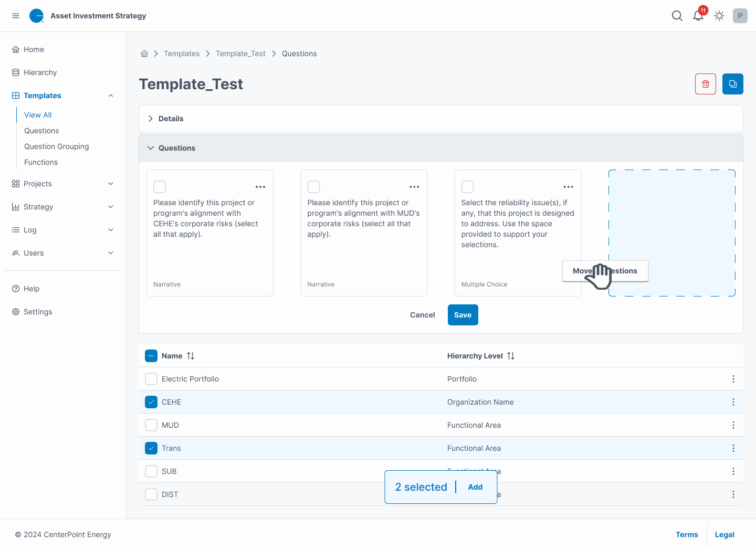The image size is (756, 550).
Task: Check the MUD row checkbox
Action: [151, 425]
